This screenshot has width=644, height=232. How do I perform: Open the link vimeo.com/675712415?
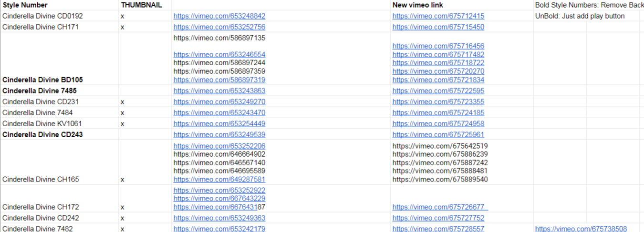[438, 16]
